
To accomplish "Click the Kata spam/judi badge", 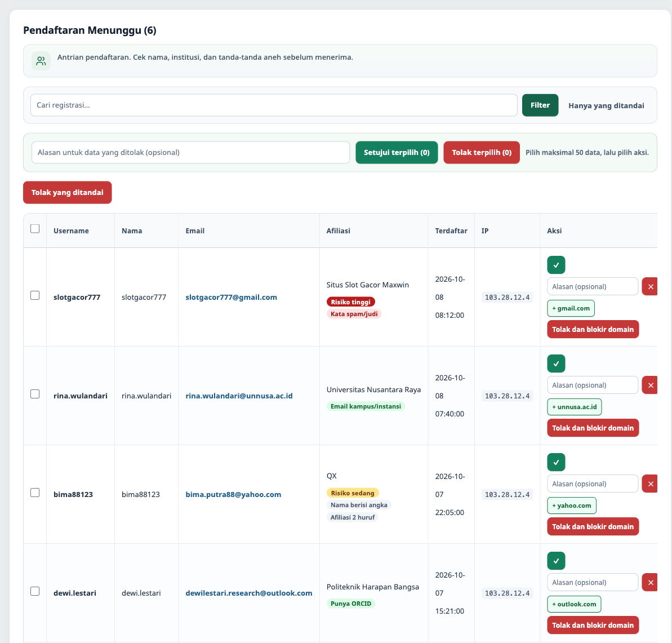I will 354,314.
